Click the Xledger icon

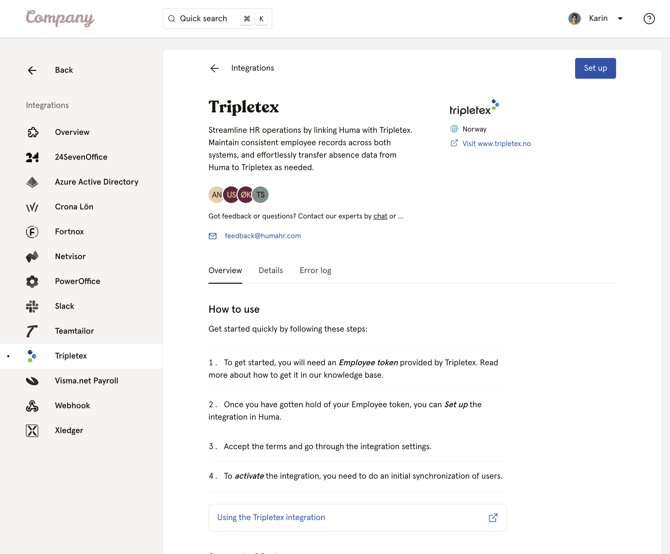tap(32, 431)
